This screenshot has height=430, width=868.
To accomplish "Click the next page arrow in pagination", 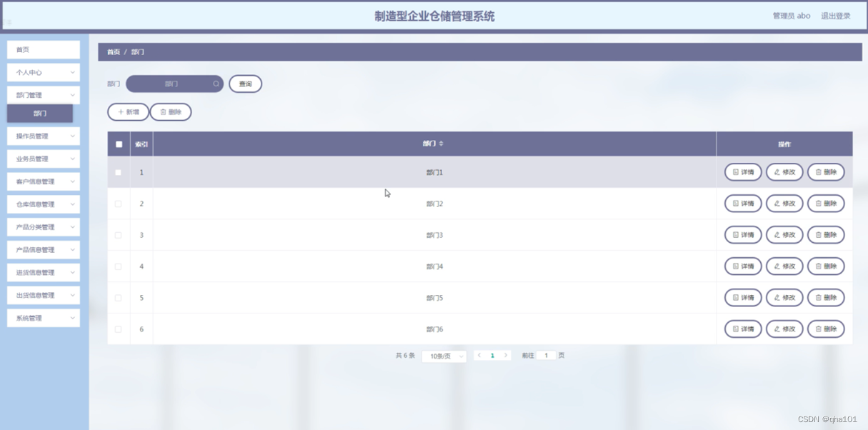I will coord(507,355).
